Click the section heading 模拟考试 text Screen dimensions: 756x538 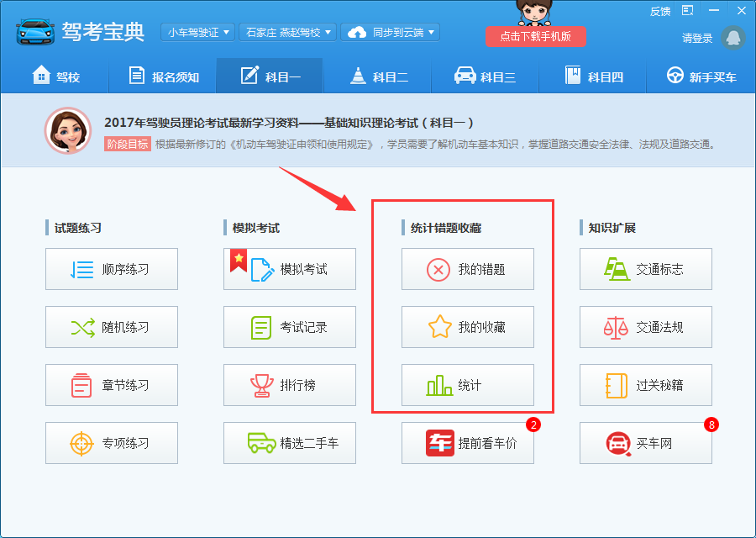pos(256,228)
